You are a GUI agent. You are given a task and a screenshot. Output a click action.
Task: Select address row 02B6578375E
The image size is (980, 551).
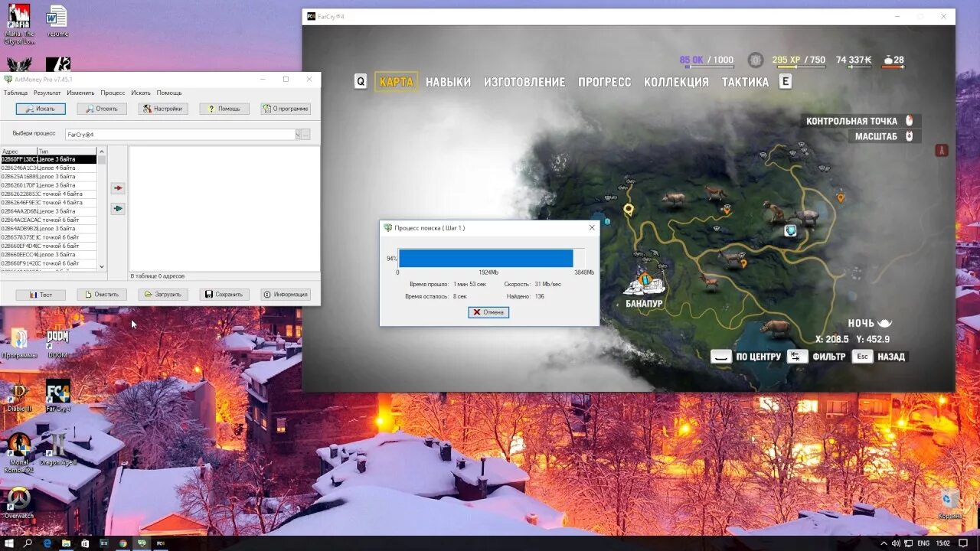pos(49,237)
